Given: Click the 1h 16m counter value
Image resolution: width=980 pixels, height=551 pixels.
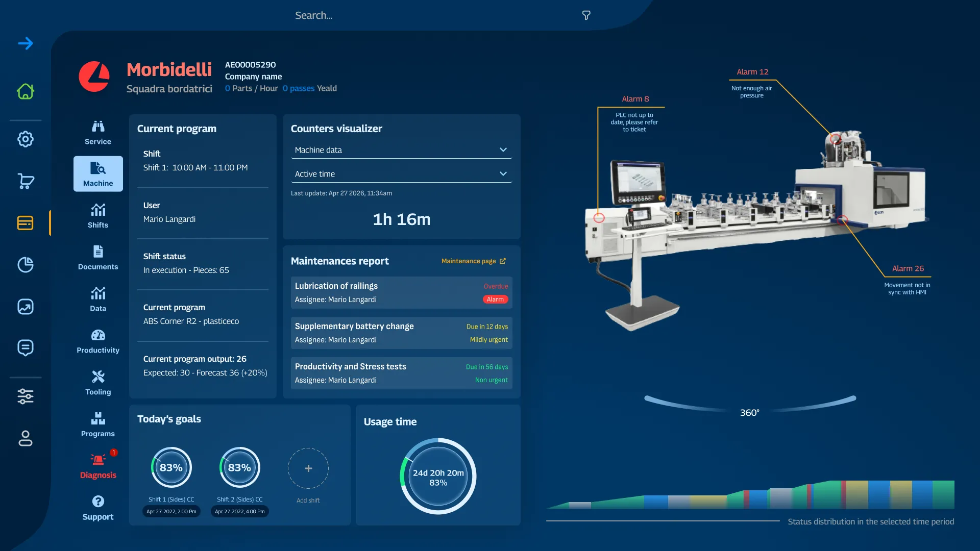Looking at the screenshot, I should 402,219.
